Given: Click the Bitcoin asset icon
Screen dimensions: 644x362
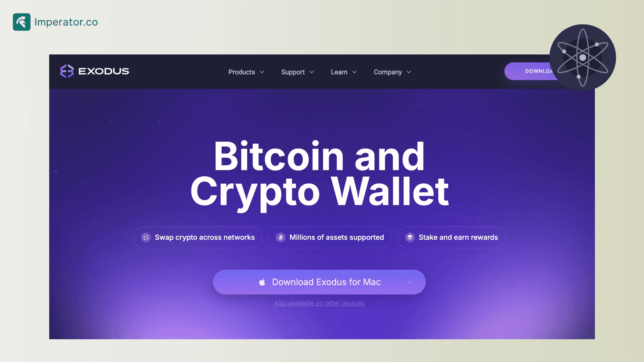Looking at the screenshot, I should [280, 237].
